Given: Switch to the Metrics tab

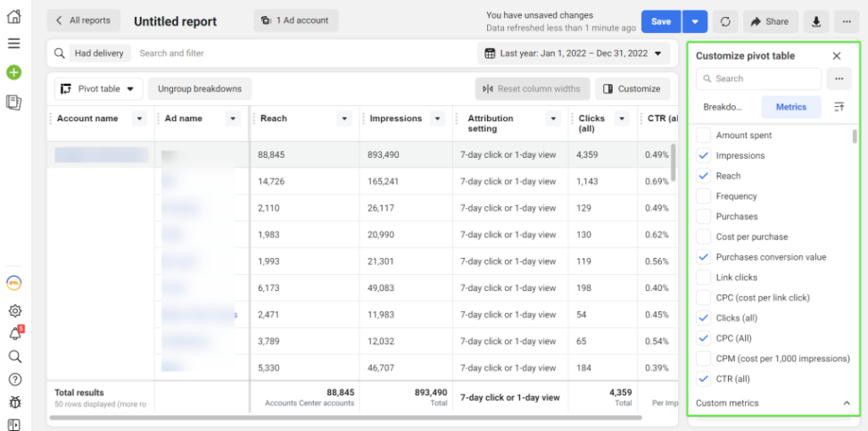Looking at the screenshot, I should [790, 107].
